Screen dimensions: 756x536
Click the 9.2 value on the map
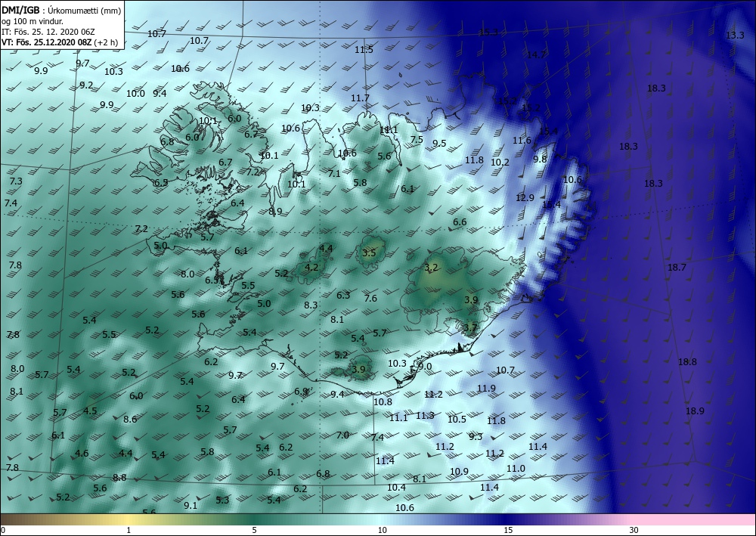pos(86,85)
